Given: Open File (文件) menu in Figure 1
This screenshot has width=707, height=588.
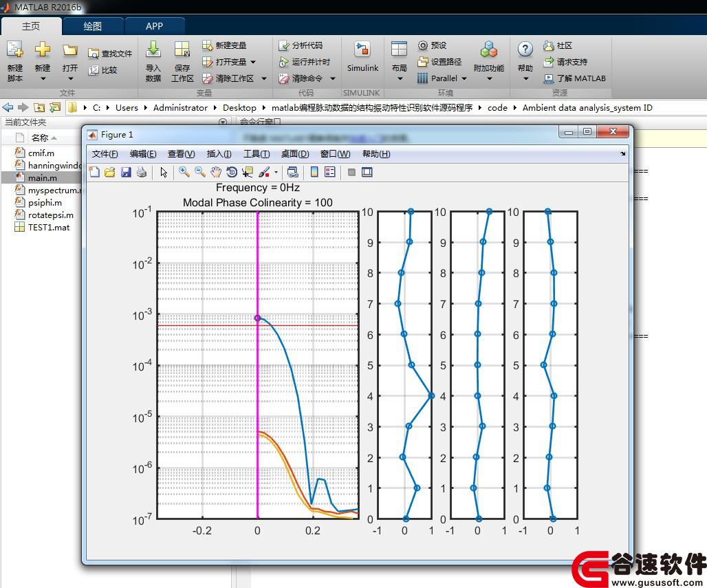Looking at the screenshot, I should click(x=105, y=154).
